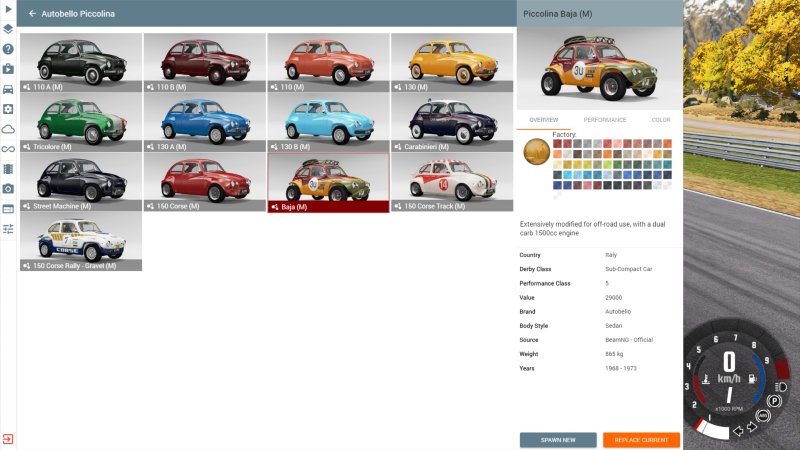This screenshot has height=450, width=800.
Task: Click the Performance Class label
Action: click(x=545, y=283)
